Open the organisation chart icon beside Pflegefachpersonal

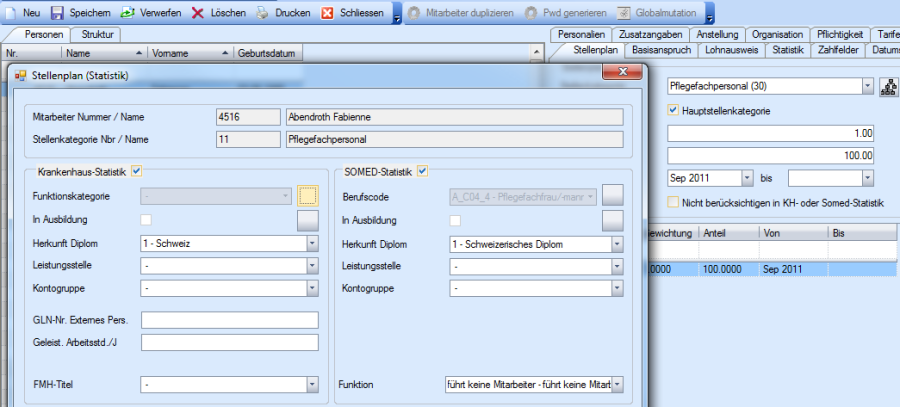[x=889, y=87]
